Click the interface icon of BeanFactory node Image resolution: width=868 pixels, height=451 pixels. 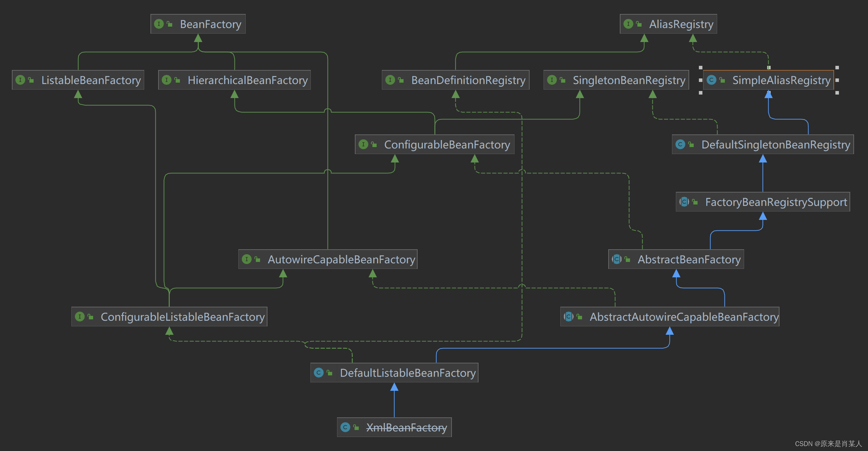click(159, 24)
